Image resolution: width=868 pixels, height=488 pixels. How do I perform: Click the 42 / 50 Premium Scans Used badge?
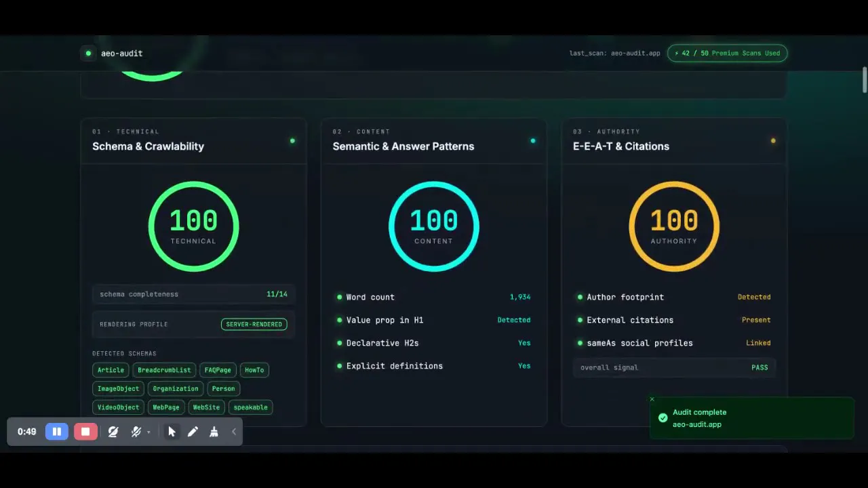(727, 53)
